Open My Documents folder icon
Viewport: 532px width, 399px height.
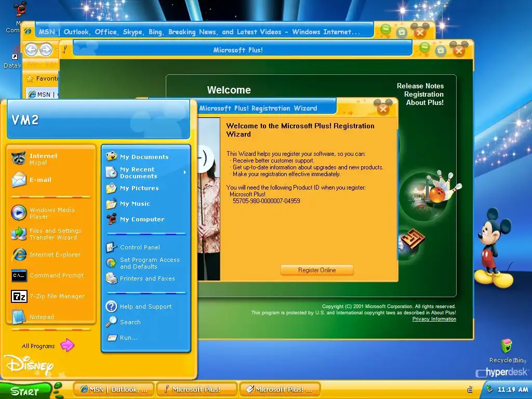pyautogui.click(x=111, y=156)
